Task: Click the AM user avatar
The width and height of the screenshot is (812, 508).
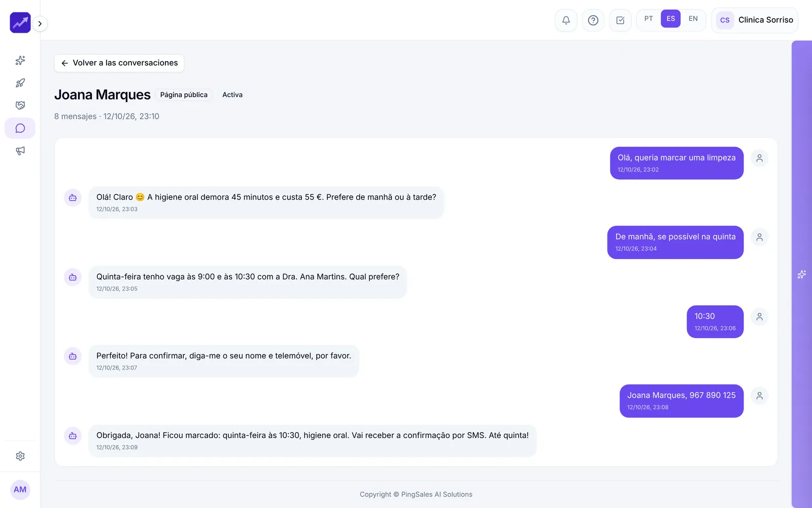Action: click(20, 490)
